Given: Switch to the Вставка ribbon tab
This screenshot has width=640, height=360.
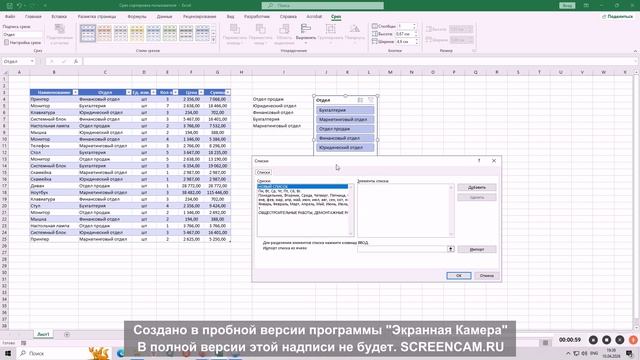Looking at the screenshot, I should pos(59,17).
